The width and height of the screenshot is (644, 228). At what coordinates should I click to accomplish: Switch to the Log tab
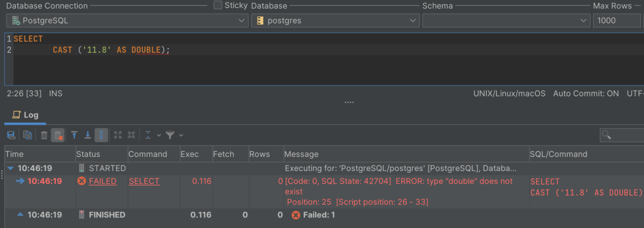click(x=25, y=115)
